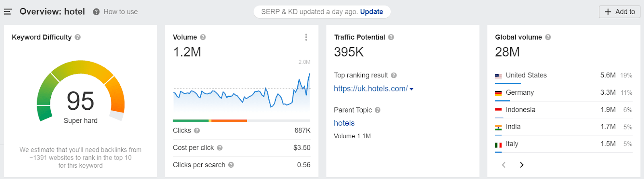Click help icon beside Keyword Difficulty

point(78,37)
